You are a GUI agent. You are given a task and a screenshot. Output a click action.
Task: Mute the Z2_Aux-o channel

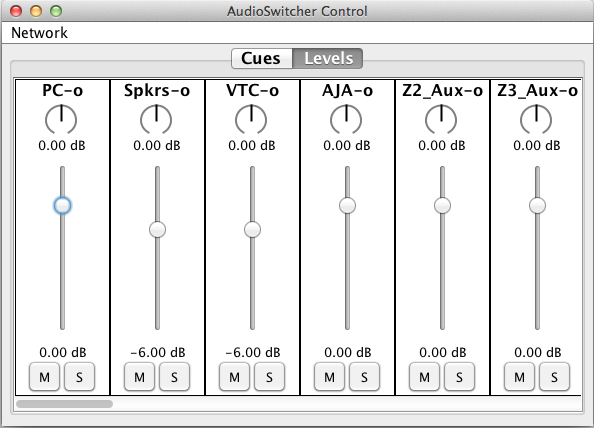(425, 377)
